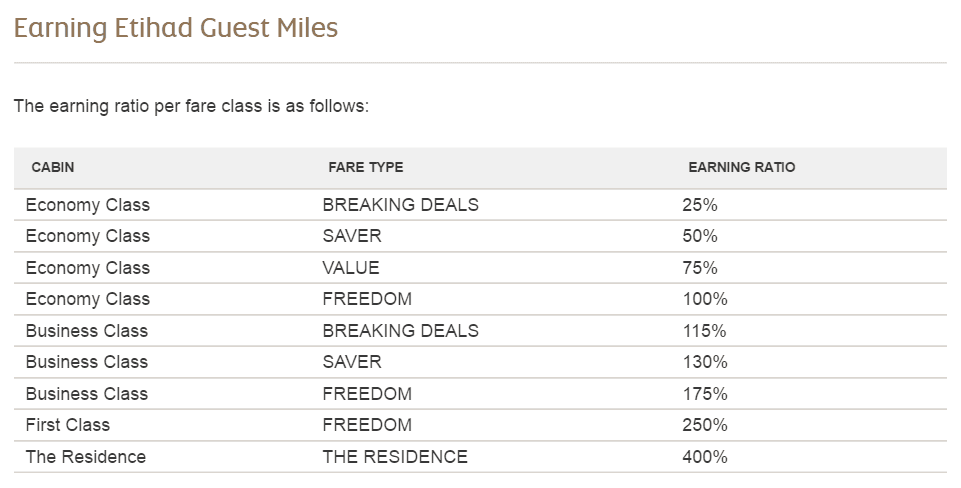Click The Residence cabin cell
The width and height of the screenshot is (961, 488).
pyautogui.click(x=86, y=457)
